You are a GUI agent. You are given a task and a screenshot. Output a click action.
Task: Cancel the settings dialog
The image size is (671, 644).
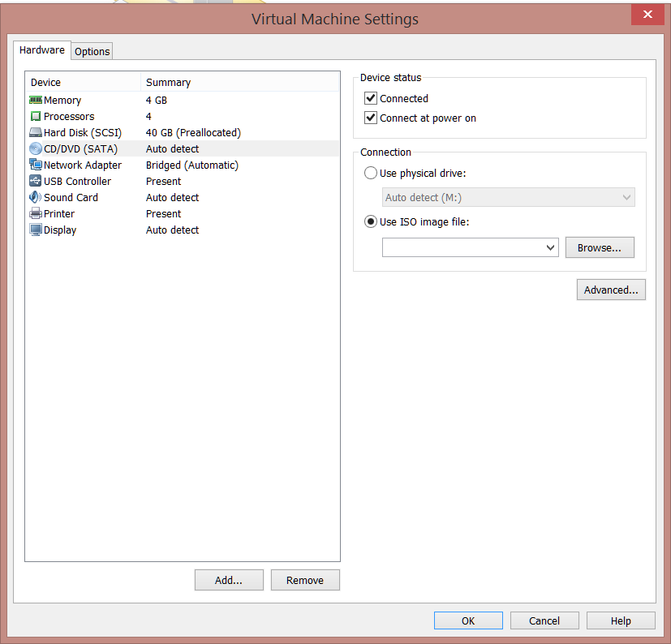click(x=544, y=620)
